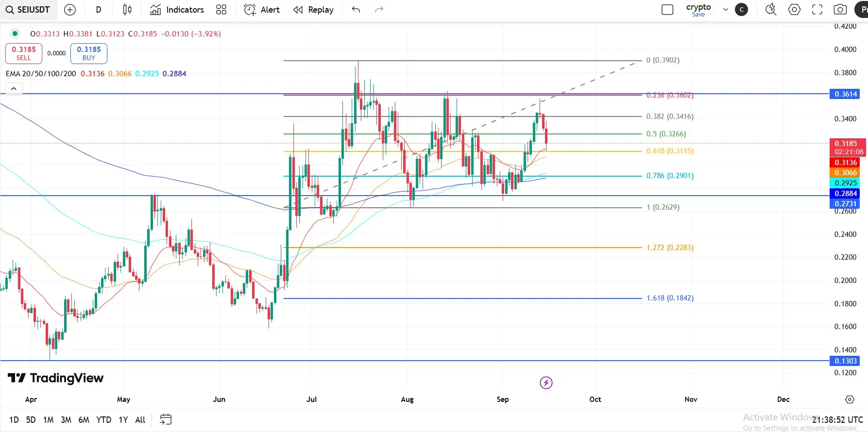868x432 pixels.
Task: Collapse the indicator legend with chevron
Action: tap(14, 88)
